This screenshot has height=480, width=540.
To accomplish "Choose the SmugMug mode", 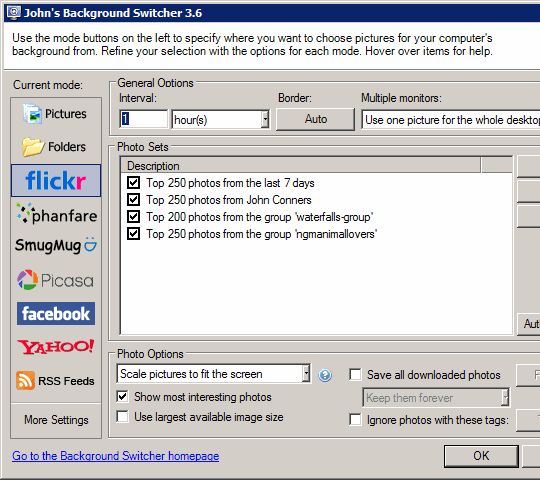I will (x=56, y=245).
